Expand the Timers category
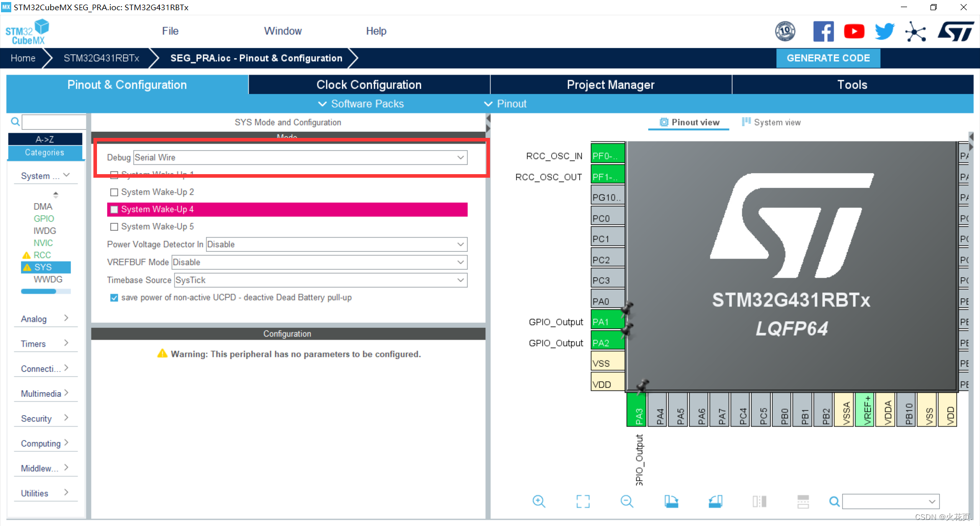980x526 pixels. point(45,344)
